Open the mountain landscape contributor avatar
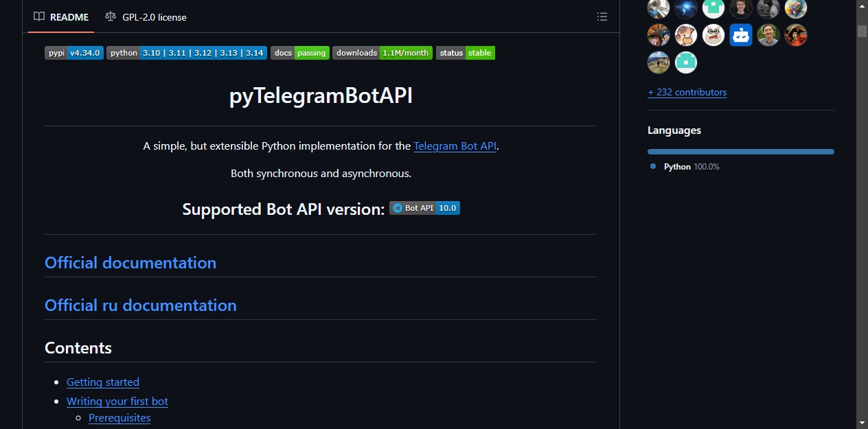This screenshot has height=429, width=868. pyautogui.click(x=659, y=62)
